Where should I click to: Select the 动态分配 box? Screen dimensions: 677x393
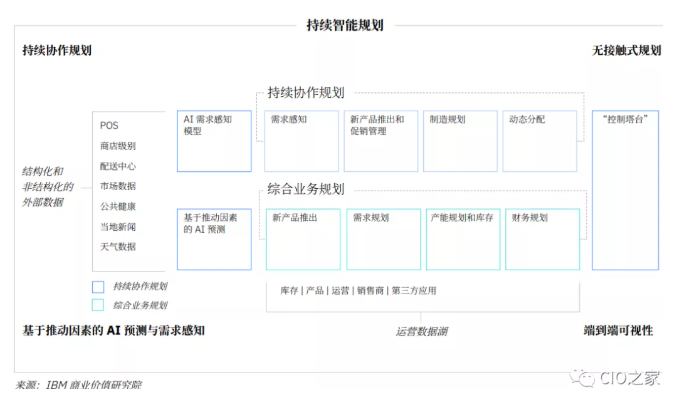540,141
